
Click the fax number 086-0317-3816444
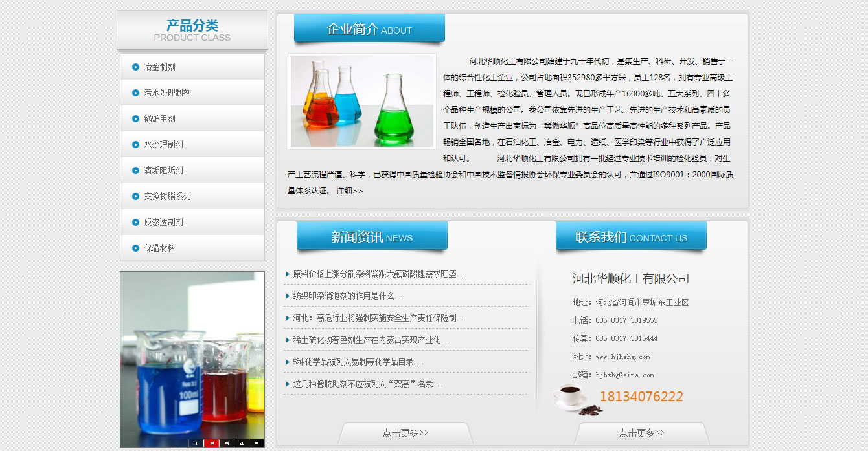pos(626,338)
